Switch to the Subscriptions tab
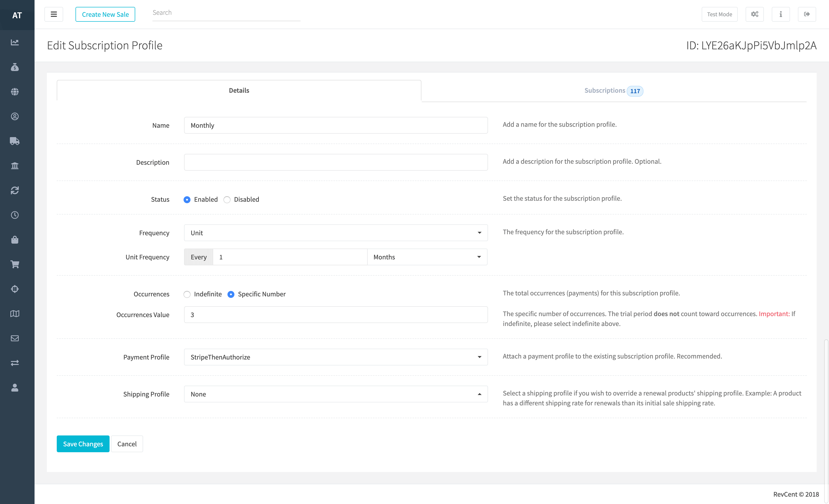The width and height of the screenshot is (829, 504). pos(613,91)
